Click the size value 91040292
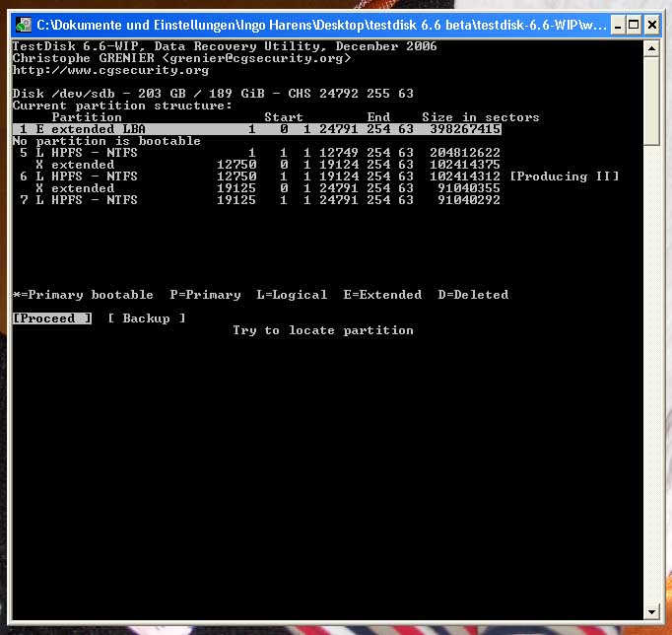 [469, 200]
